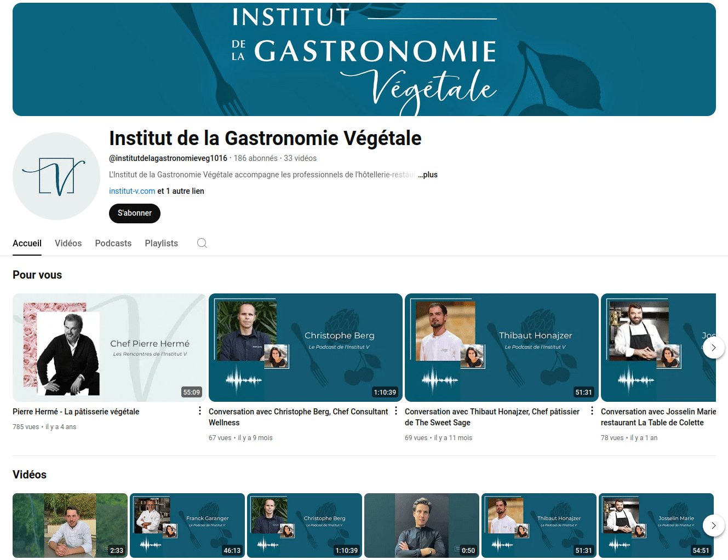Image resolution: width=728 pixels, height=560 pixels.
Task: Show next videos in Pour vous carousel
Action: point(714,348)
